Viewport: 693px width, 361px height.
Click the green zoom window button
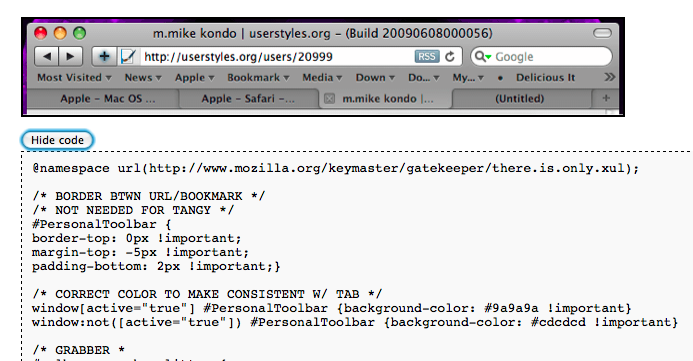click(x=80, y=33)
